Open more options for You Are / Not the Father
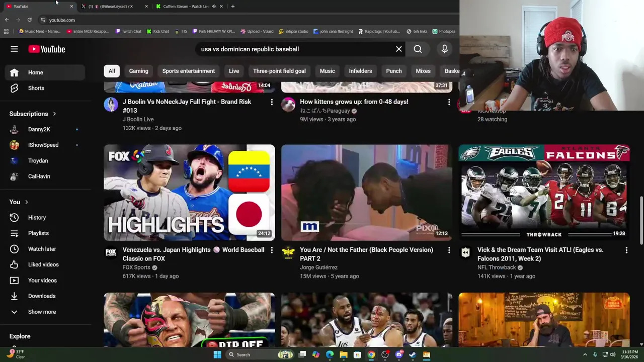644x362 pixels. pos(449,250)
